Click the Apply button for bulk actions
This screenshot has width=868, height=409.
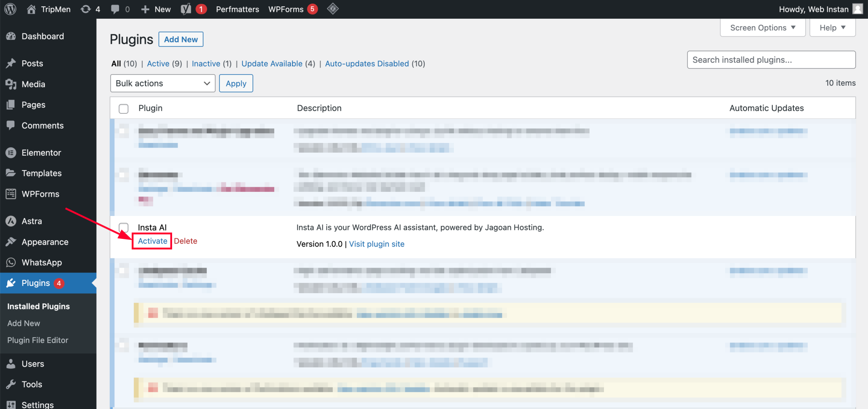point(236,84)
